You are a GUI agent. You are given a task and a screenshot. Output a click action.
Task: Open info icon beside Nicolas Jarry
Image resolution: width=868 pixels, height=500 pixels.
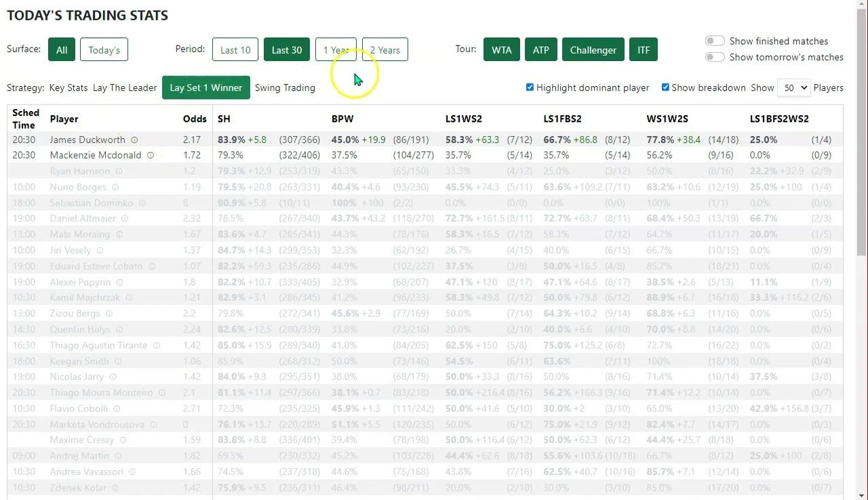[113, 377]
